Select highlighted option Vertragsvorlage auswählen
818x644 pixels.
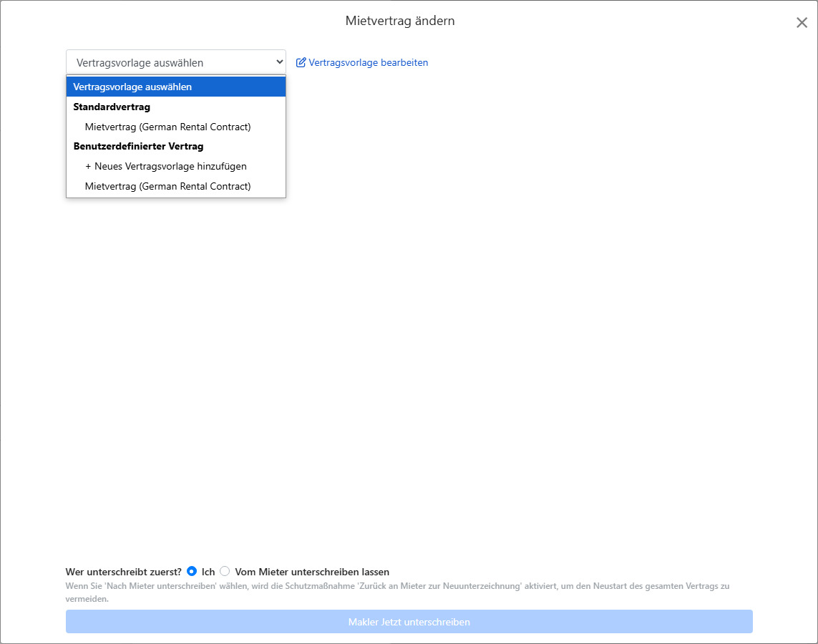pos(176,87)
